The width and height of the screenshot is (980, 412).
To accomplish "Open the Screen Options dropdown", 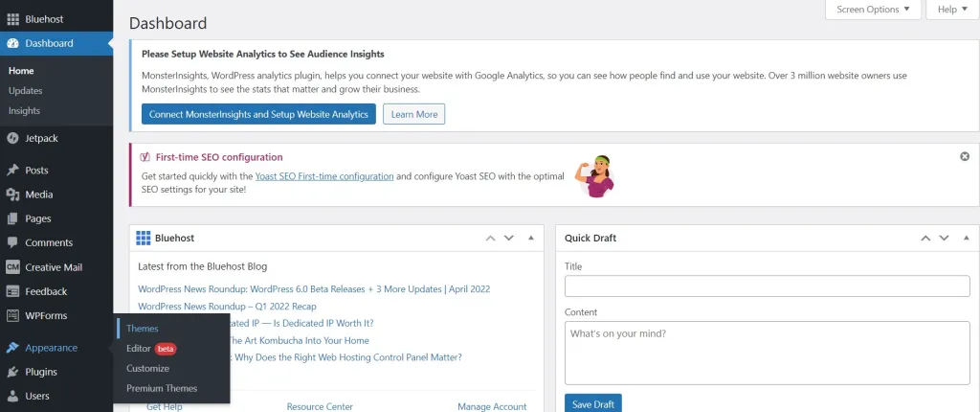I will [873, 10].
